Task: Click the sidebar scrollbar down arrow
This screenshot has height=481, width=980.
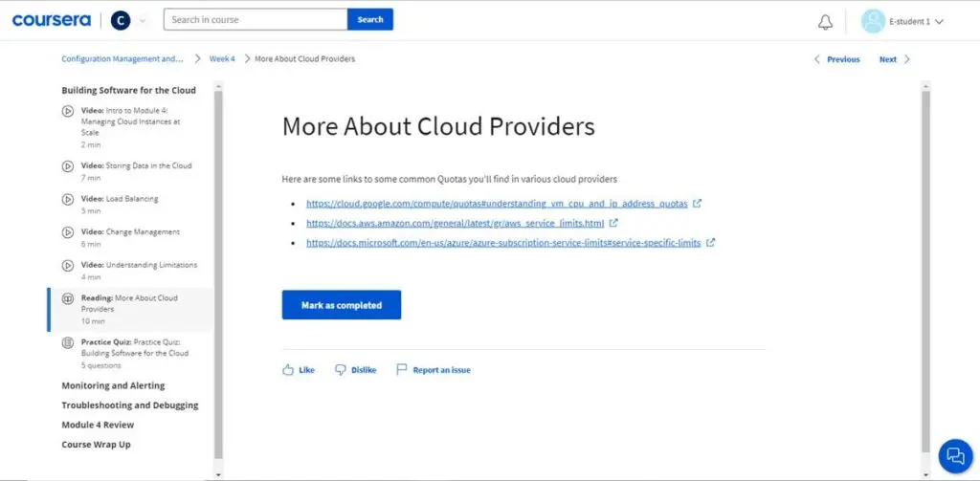Action: 218,474
